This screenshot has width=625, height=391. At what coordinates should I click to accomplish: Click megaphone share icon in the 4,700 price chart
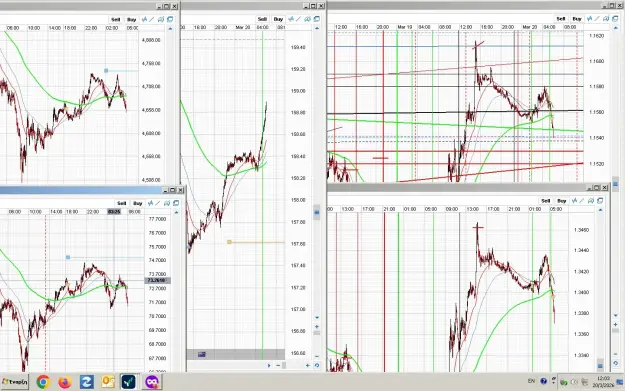161,20
